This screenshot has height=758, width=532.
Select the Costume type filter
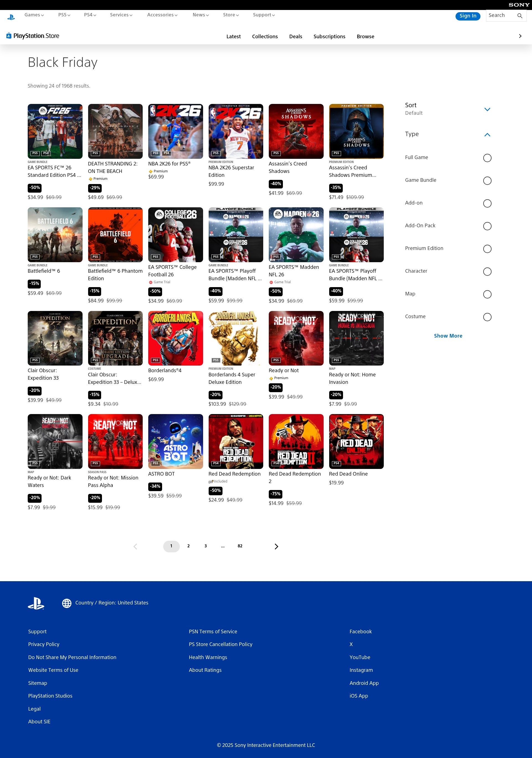pos(487,317)
